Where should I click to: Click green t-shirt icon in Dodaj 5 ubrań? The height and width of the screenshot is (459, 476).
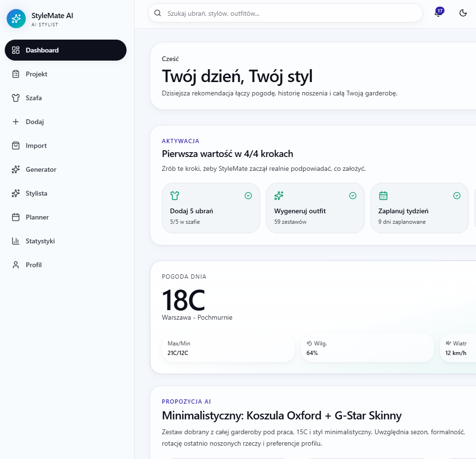[175, 196]
